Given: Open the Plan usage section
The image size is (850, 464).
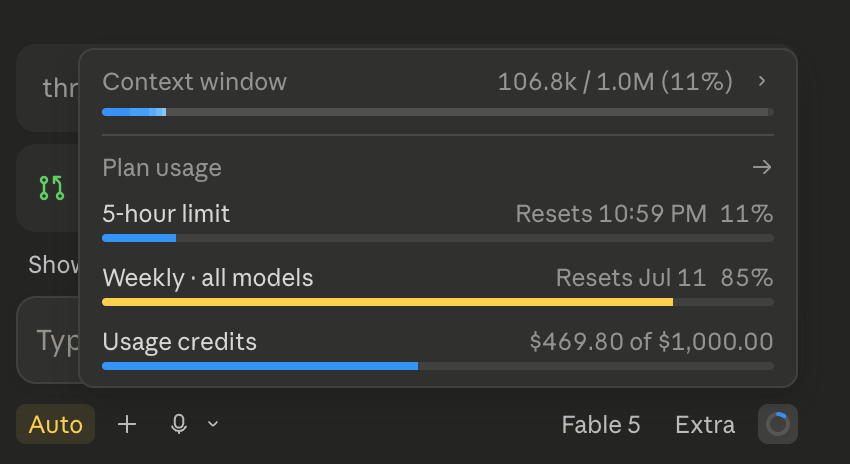Looking at the screenshot, I should click(x=162, y=167).
